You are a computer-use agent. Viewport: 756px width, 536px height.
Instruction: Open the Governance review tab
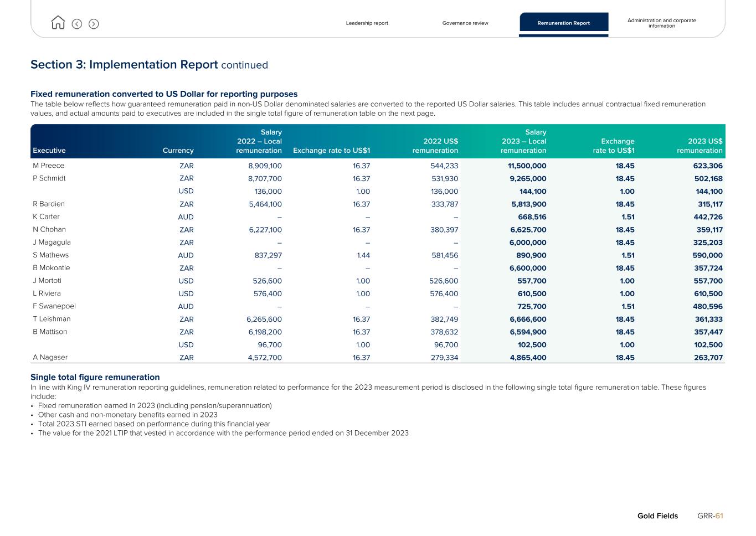click(465, 23)
